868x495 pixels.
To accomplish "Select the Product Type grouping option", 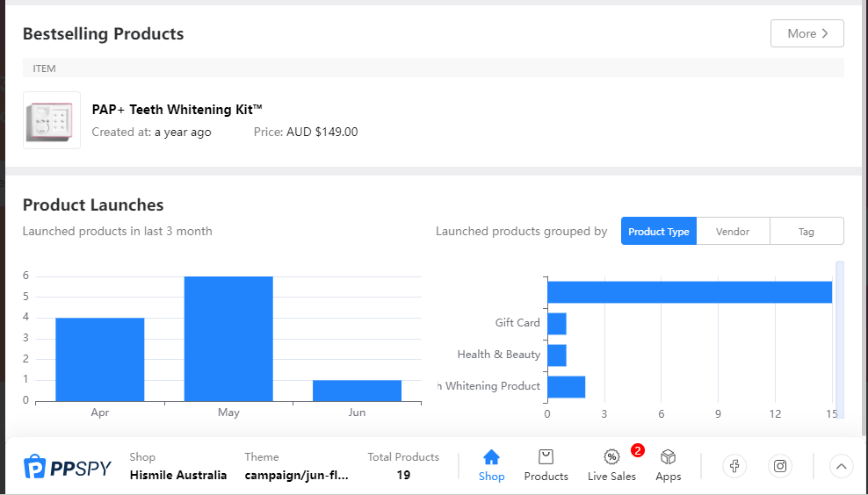I will pos(659,231).
